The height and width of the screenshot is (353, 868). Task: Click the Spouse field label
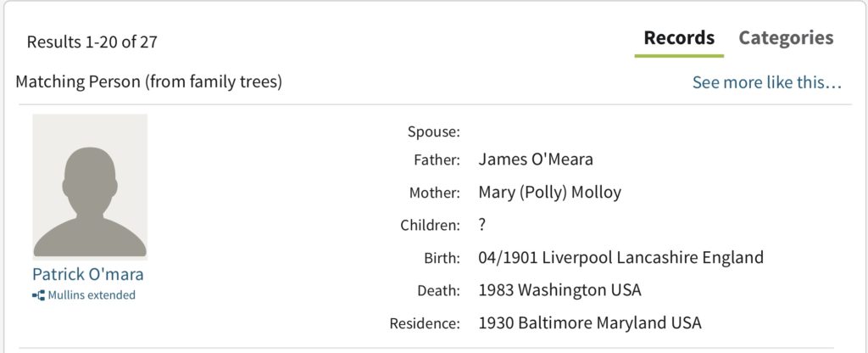pos(433,132)
